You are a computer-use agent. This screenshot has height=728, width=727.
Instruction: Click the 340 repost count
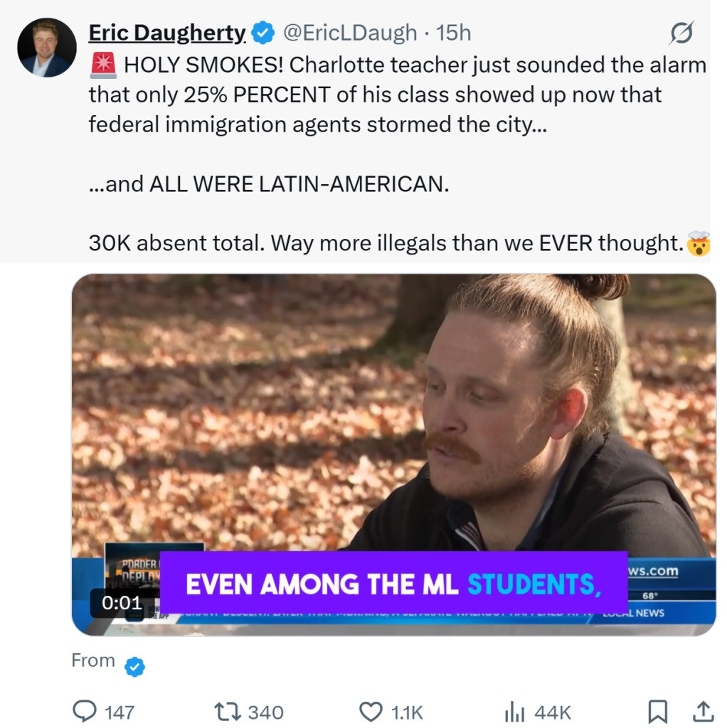(x=266, y=712)
